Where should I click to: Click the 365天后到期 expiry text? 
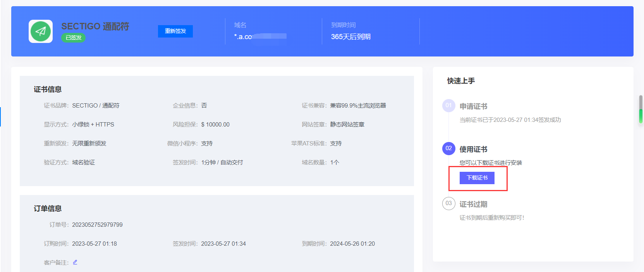pyautogui.click(x=351, y=37)
